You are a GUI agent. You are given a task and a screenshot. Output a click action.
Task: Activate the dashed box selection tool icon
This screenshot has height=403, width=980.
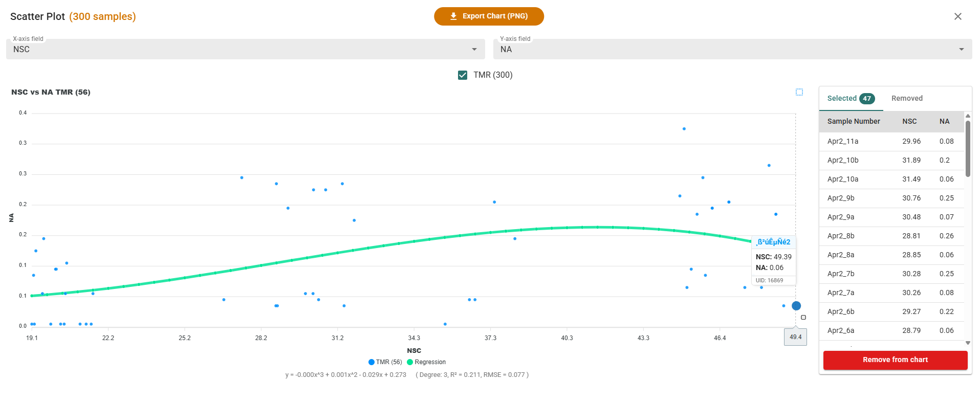pos(799,92)
